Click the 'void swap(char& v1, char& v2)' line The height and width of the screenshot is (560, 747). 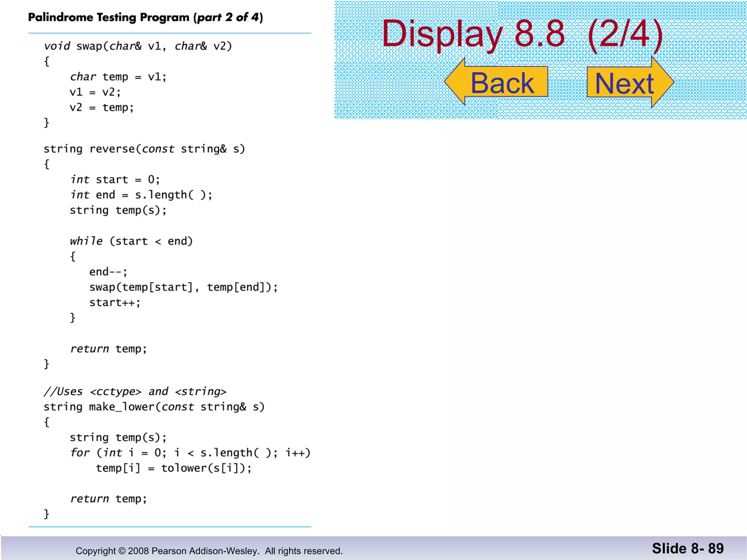[138, 46]
